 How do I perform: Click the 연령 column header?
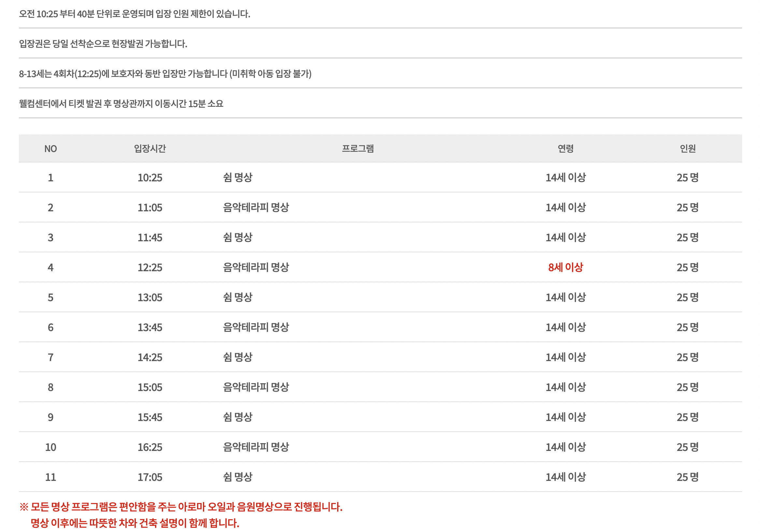[565, 148]
